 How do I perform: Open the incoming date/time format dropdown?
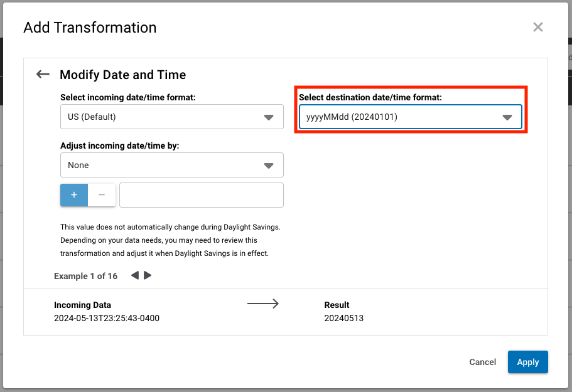click(x=171, y=117)
